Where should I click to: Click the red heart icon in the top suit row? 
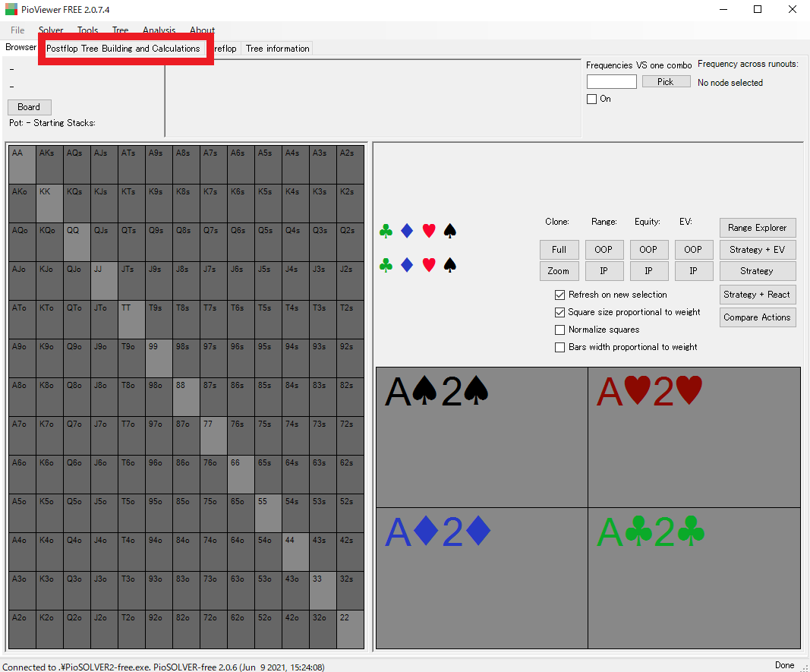pos(428,231)
